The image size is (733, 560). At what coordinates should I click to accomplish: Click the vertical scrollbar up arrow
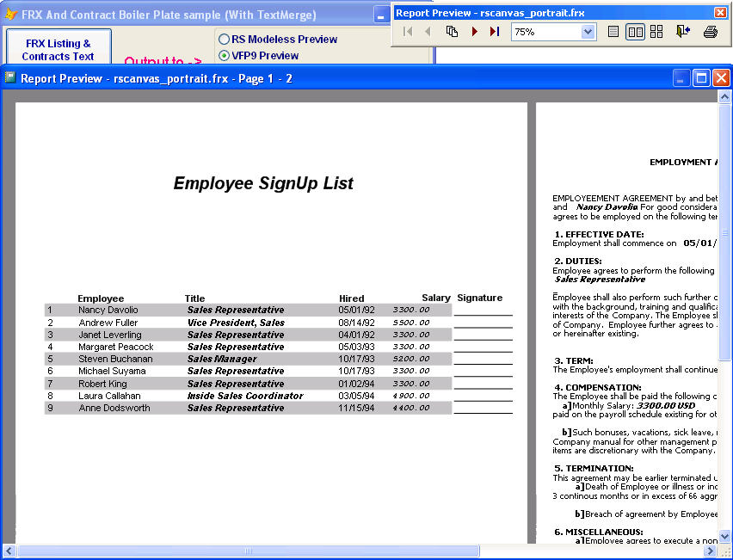click(x=724, y=96)
